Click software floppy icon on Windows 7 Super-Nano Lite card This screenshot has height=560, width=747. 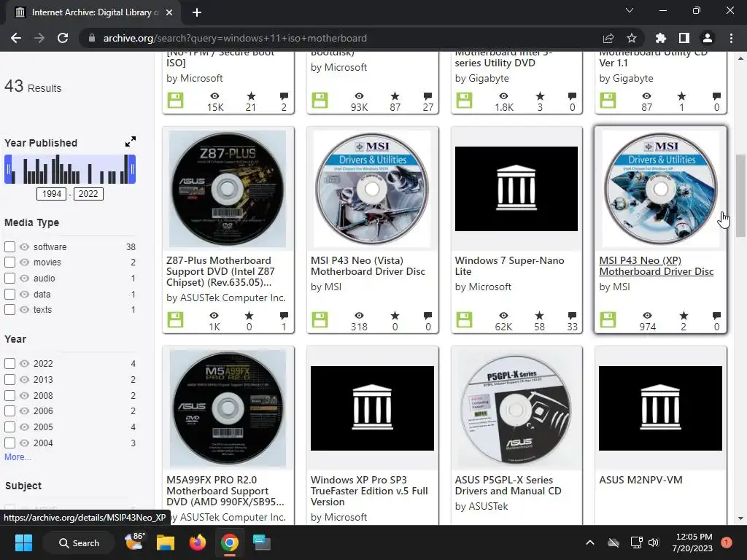[x=464, y=319]
